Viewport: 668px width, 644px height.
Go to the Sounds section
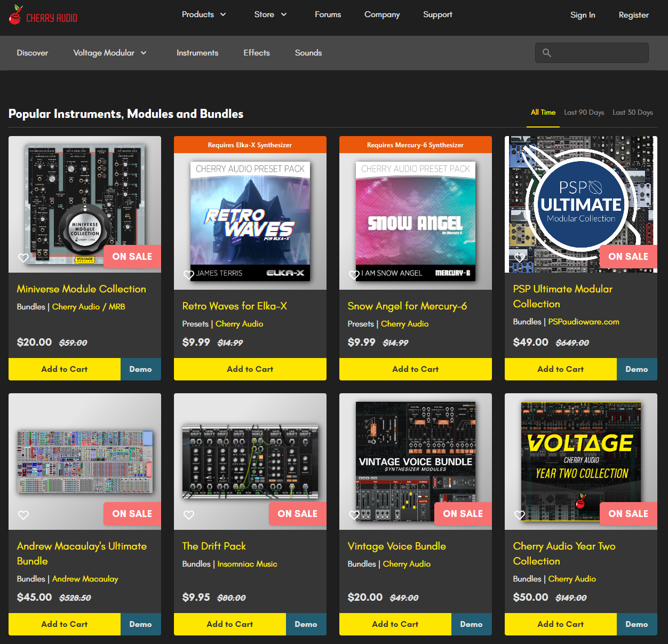(x=308, y=53)
